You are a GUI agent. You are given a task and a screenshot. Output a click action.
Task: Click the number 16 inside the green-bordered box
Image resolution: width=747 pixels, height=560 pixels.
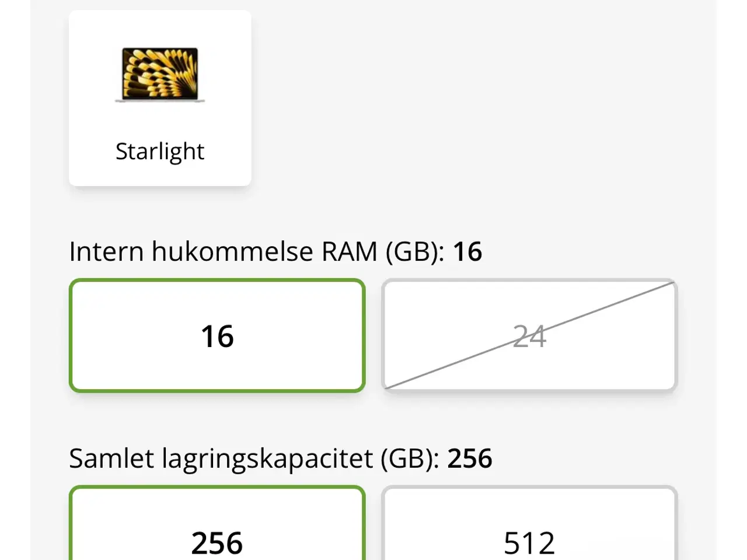217,337
